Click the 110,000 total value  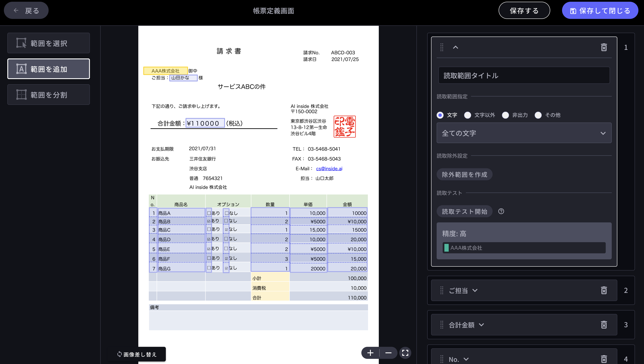pos(357,298)
